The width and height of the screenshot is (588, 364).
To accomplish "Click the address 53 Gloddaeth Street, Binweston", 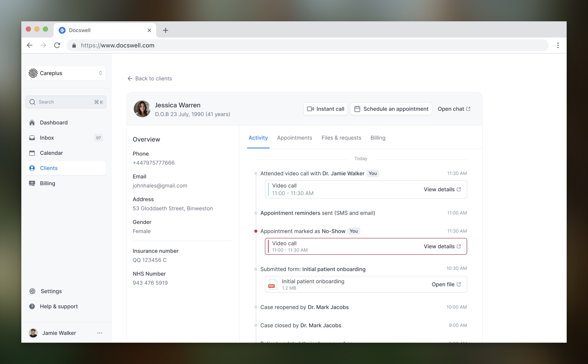I will click(173, 208).
